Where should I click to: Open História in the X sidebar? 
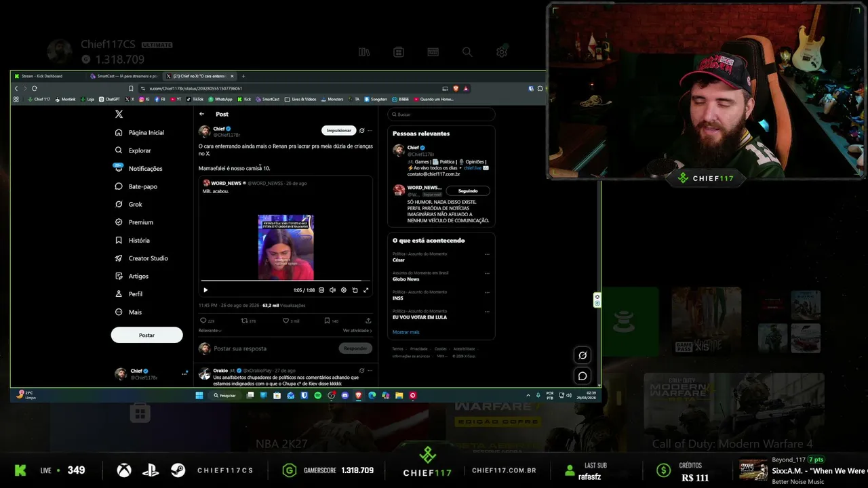(x=132, y=241)
